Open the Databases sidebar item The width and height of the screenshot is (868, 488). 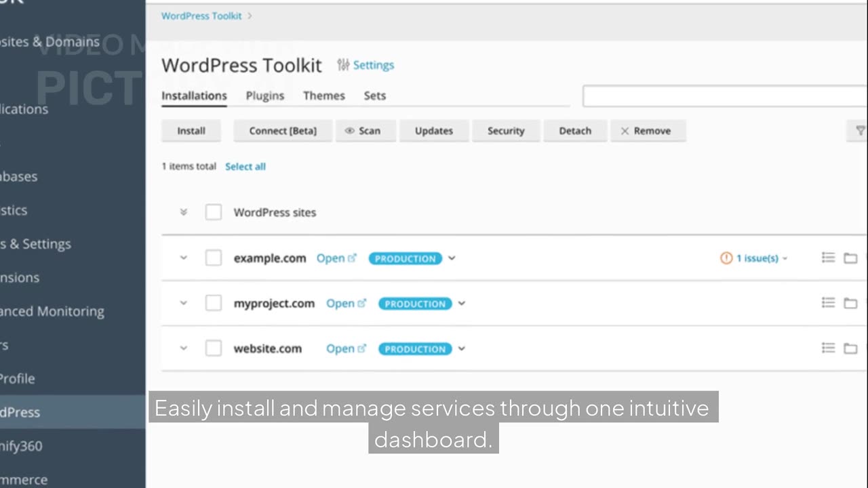(19, 177)
